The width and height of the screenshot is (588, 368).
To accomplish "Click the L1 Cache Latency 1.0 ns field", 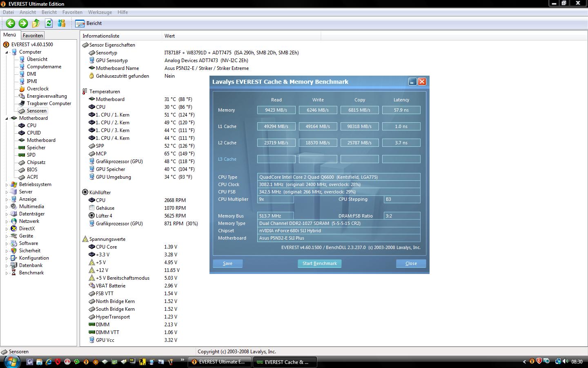I will [x=401, y=126].
